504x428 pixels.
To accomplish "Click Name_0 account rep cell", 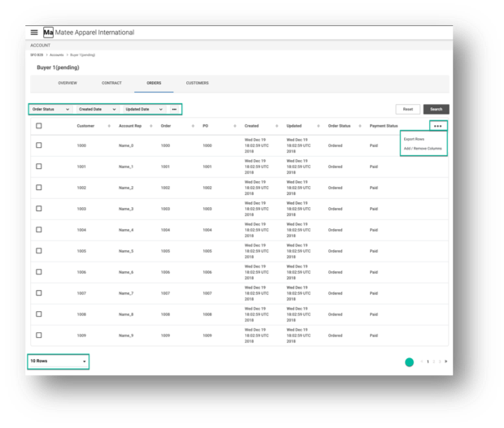I will click(126, 145).
